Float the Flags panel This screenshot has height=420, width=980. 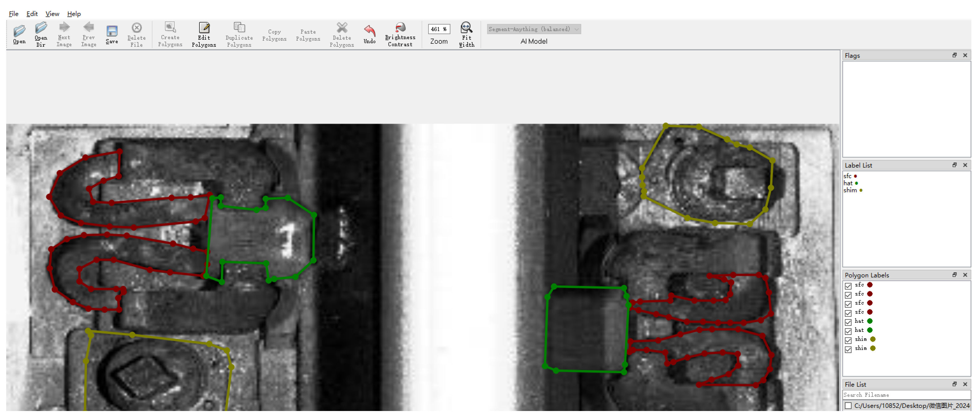[x=954, y=55]
